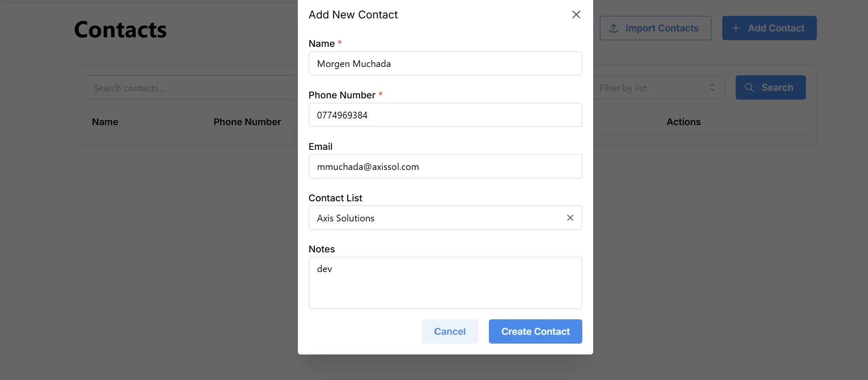
Task: Clear the Axis Solutions contact list selection
Action: coord(570,218)
